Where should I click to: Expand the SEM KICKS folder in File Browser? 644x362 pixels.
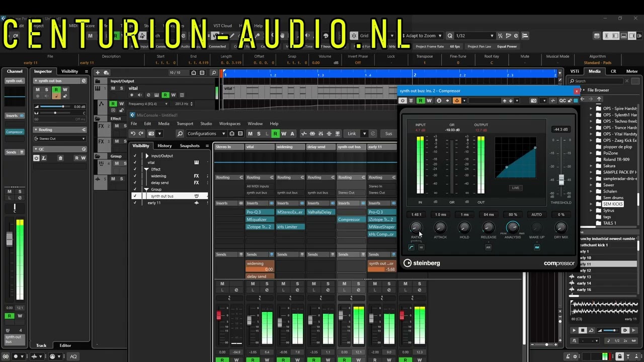pos(591,204)
